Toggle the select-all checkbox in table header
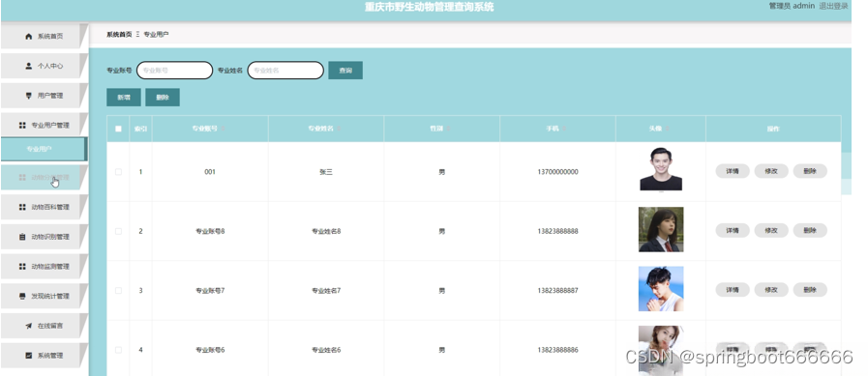 [118, 129]
